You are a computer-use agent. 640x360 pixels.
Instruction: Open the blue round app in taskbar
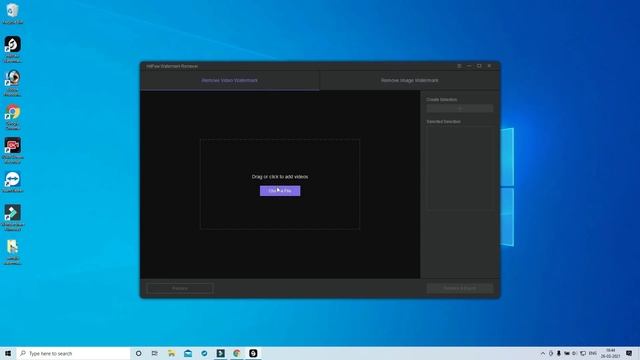click(204, 353)
